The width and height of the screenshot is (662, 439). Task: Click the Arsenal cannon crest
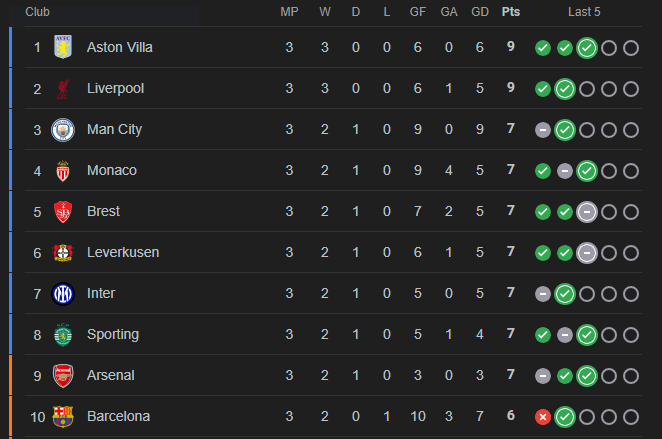click(x=63, y=376)
